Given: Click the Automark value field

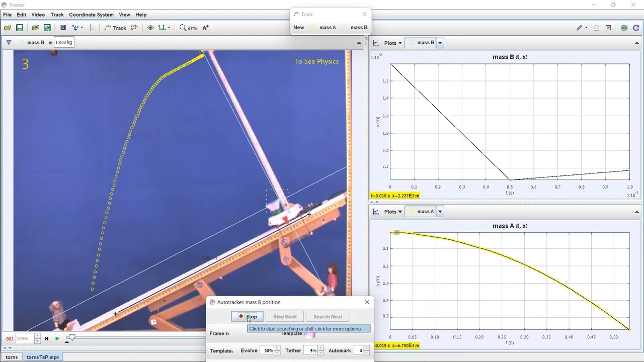Looking at the screenshot, I should tap(358, 350).
